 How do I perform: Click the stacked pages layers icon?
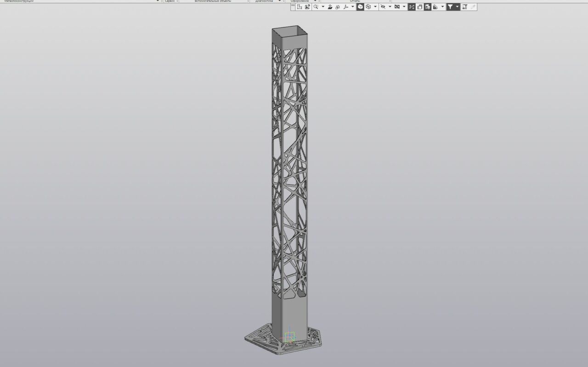pyautogui.click(x=435, y=7)
